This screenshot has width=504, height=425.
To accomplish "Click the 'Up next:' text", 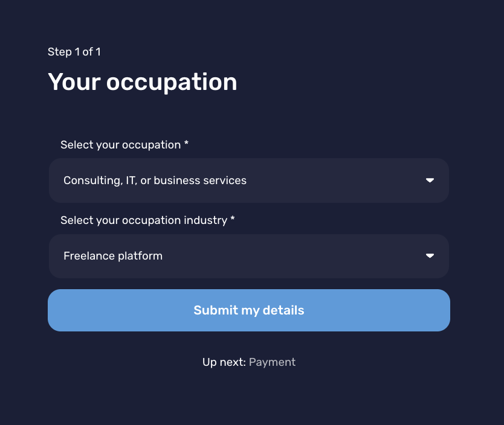I will pyautogui.click(x=224, y=362).
